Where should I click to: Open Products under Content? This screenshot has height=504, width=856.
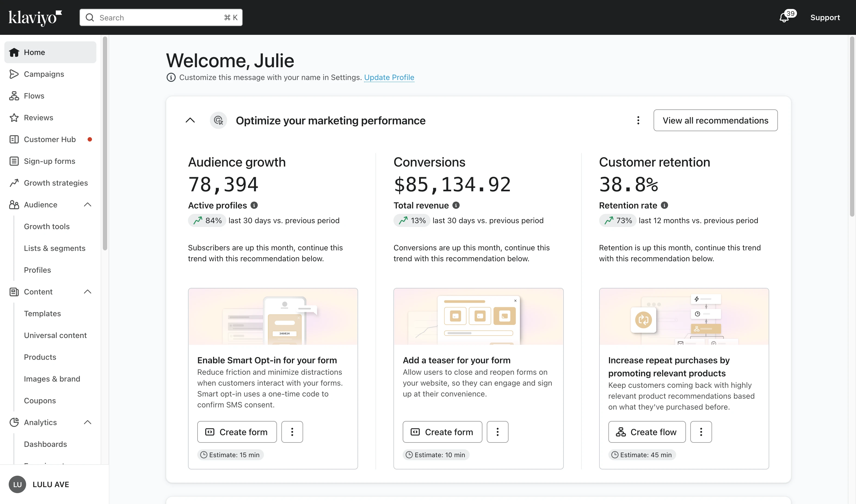(x=40, y=357)
